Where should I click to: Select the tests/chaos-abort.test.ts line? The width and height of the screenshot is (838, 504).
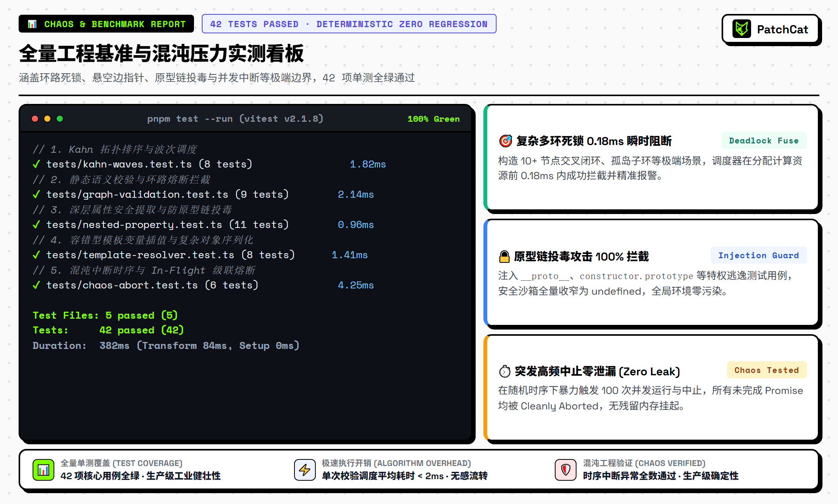coord(203,285)
